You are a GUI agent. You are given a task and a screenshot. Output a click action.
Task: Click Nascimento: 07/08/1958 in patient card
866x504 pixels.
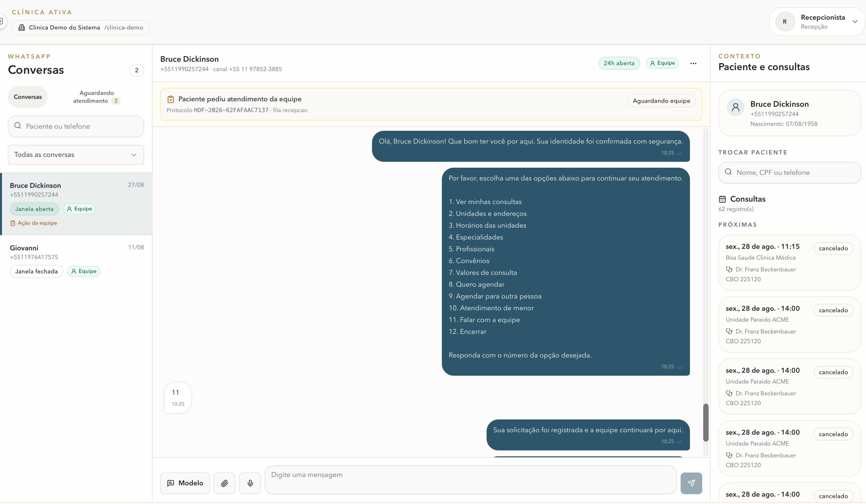pos(784,124)
